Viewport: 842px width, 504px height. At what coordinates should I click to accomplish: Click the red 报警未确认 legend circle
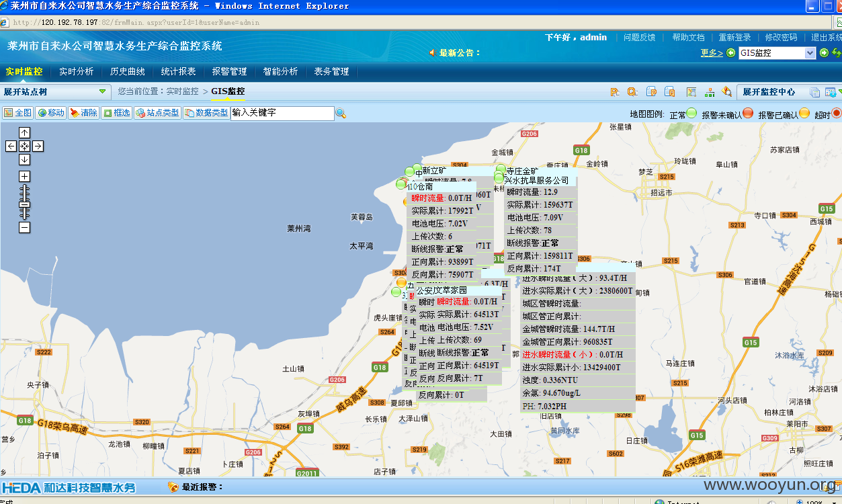click(747, 114)
